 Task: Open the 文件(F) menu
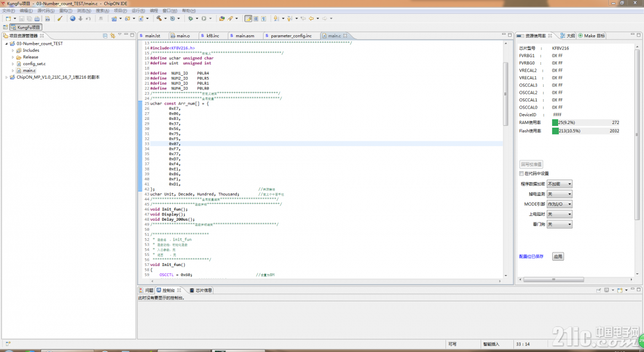[8, 11]
